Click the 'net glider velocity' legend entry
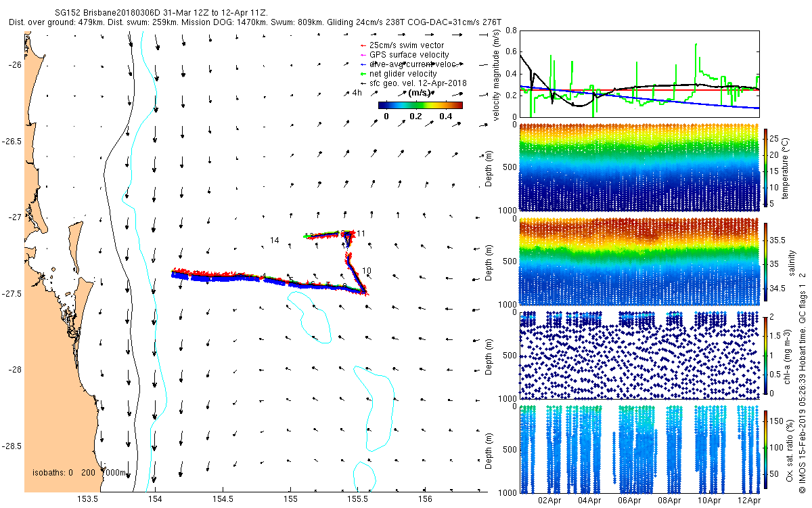 pos(399,73)
